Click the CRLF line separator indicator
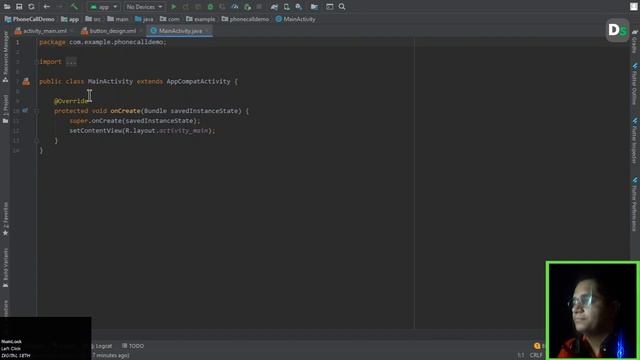 point(536,355)
